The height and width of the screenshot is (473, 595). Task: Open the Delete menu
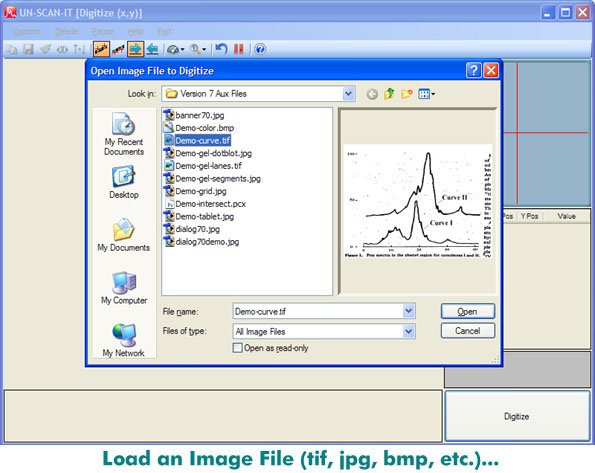coord(66,31)
